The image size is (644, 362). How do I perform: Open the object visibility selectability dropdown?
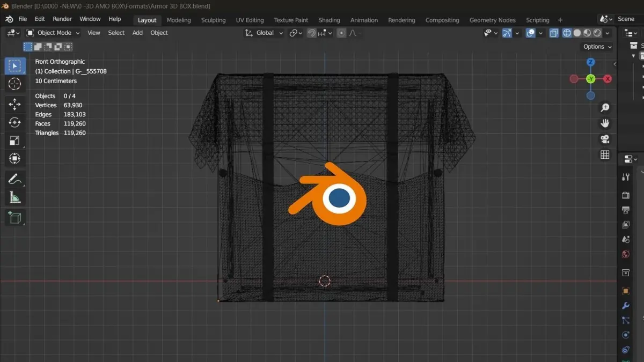pyautogui.click(x=491, y=33)
